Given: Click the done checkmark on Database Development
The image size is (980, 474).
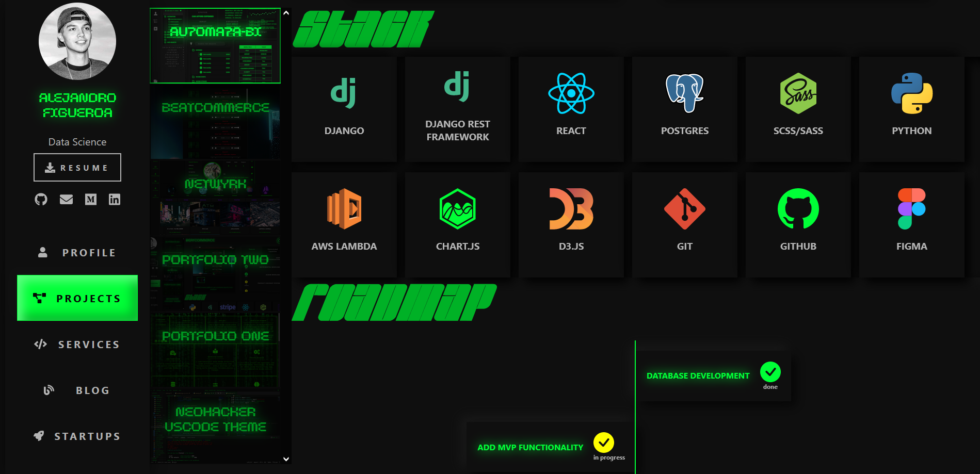Looking at the screenshot, I should (x=770, y=371).
